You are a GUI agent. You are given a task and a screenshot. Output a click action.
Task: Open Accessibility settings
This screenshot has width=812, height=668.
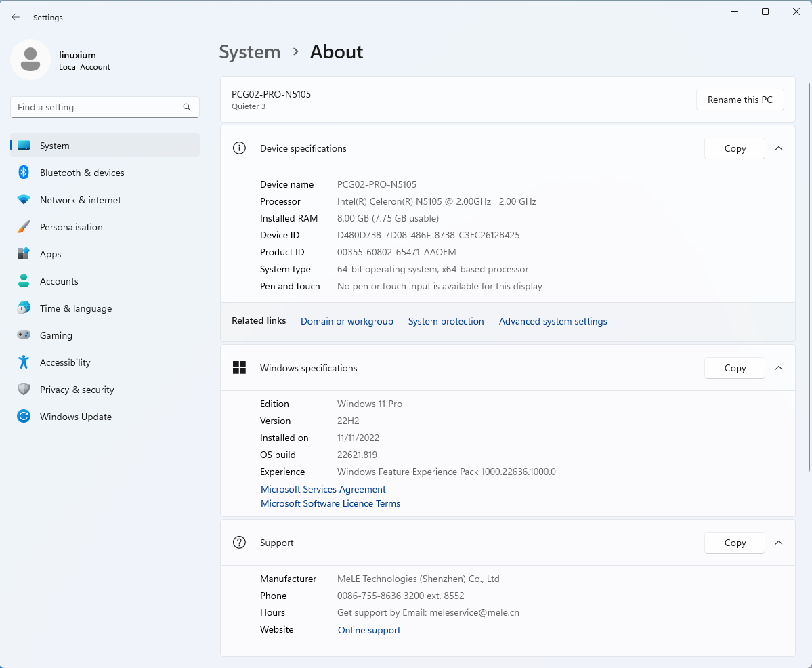pos(104,362)
